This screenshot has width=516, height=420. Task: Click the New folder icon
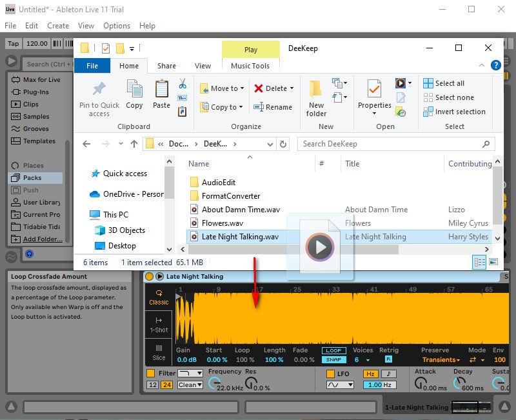[315, 88]
